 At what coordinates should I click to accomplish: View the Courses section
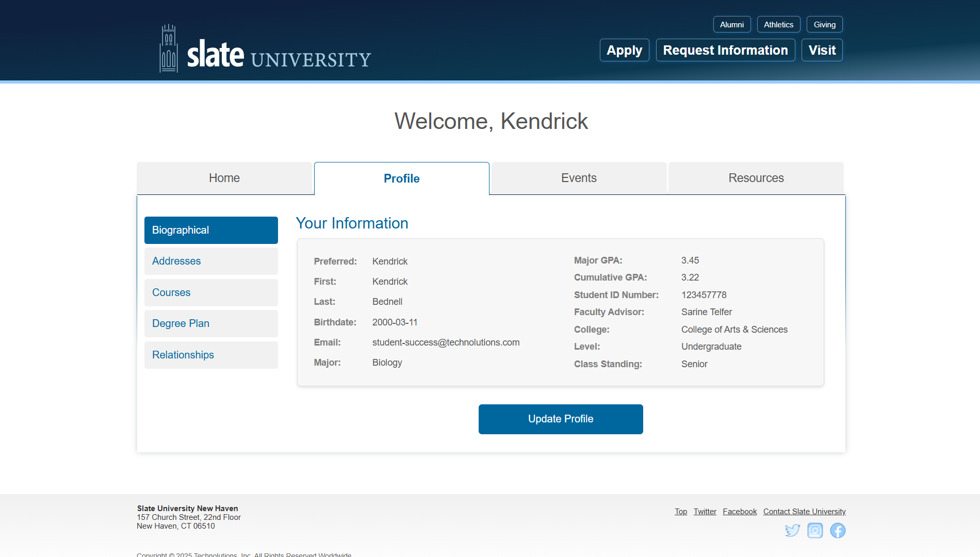[x=210, y=292]
